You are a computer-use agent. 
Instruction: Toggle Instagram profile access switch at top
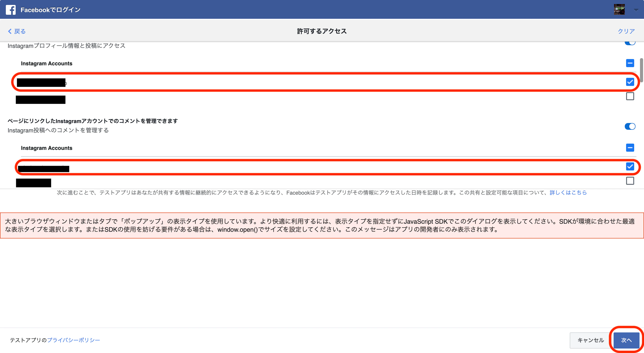[630, 43]
